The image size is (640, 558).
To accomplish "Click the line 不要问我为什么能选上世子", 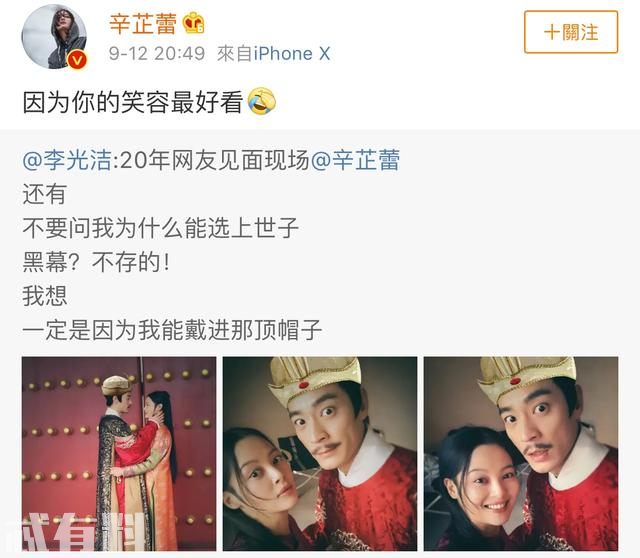I will pos(160,228).
